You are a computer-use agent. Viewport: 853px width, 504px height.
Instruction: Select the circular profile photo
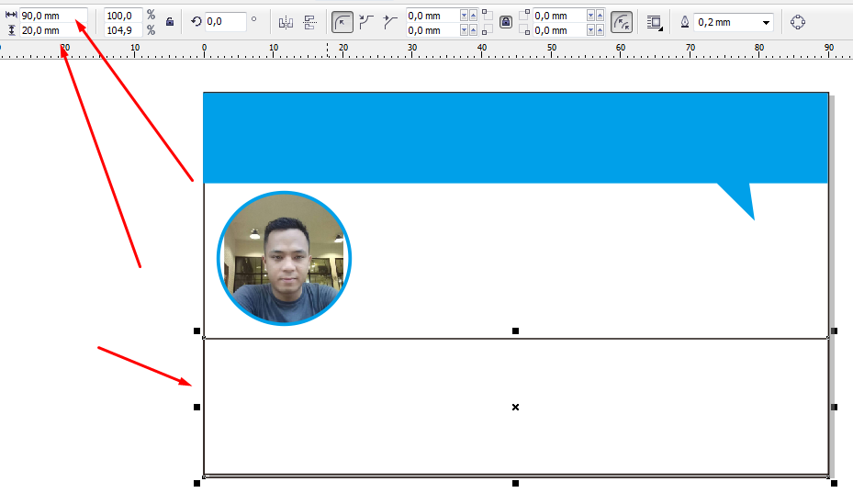284,258
